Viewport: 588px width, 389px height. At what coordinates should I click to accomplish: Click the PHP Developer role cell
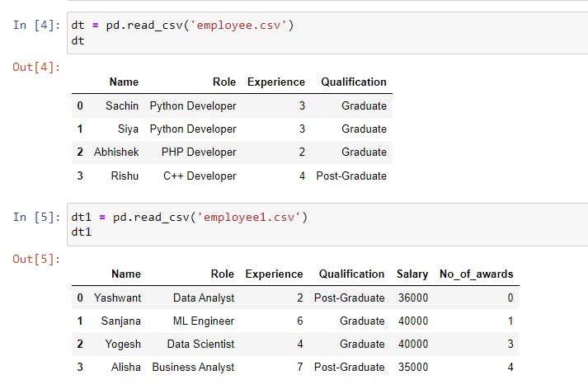[x=199, y=152]
